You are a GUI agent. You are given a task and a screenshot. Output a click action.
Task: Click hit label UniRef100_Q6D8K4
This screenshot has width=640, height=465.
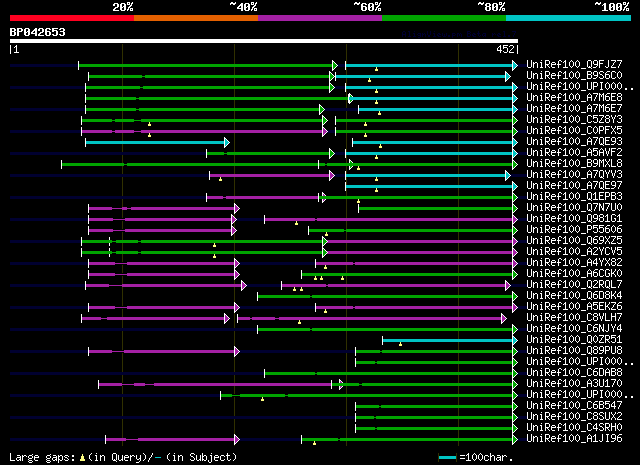click(x=574, y=296)
